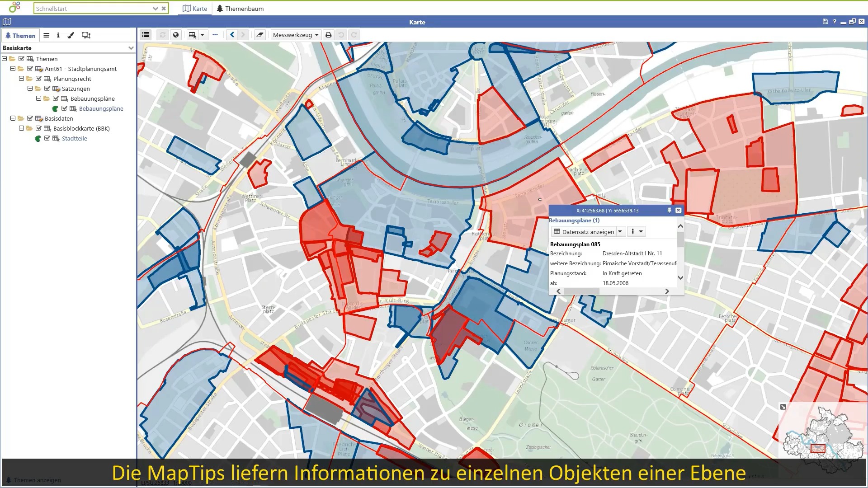Click the eraser clear selection icon

coord(259,35)
